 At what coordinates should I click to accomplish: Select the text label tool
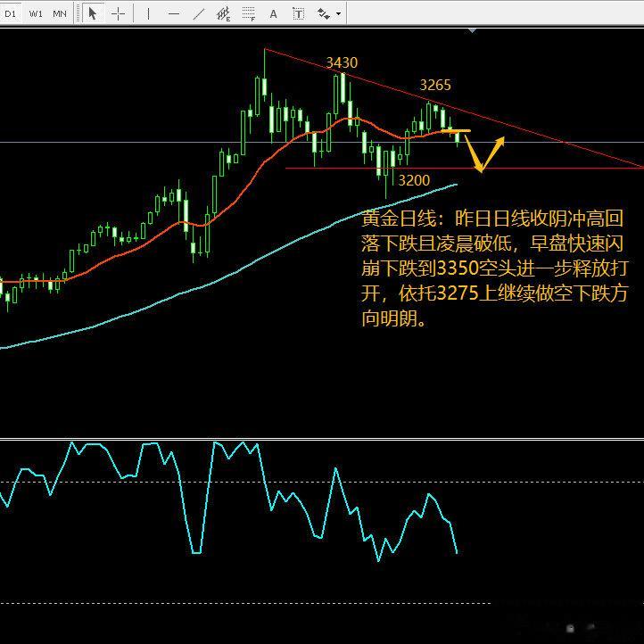298,14
